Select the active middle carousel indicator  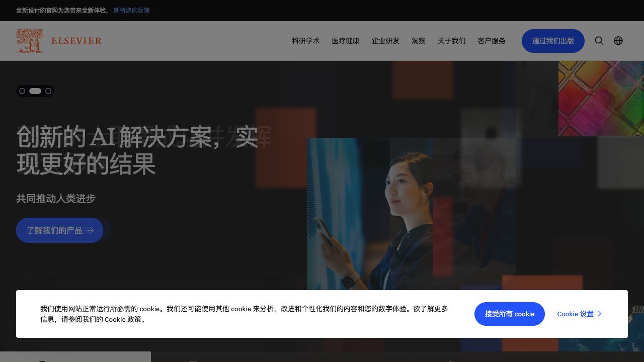pyautogui.click(x=35, y=91)
